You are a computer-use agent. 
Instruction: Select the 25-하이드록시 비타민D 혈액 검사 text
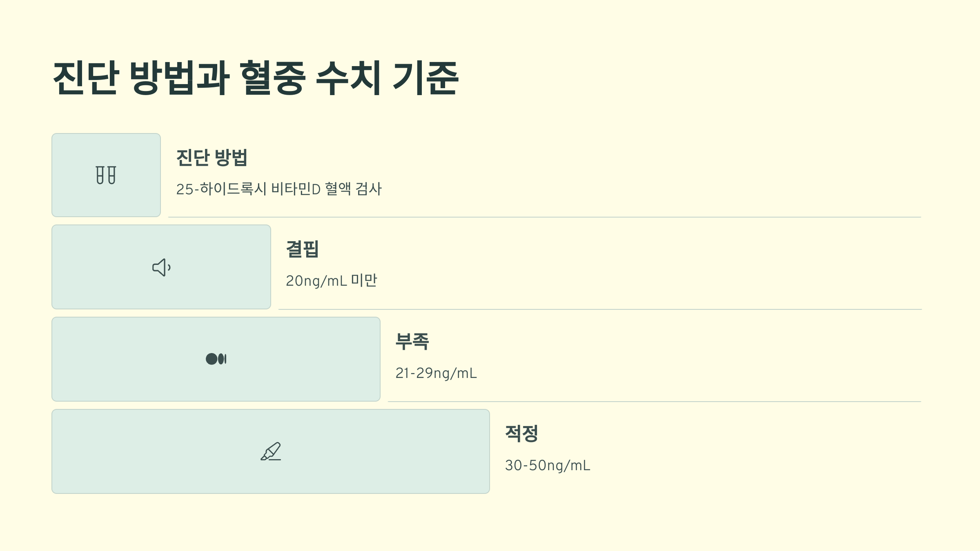279,189
